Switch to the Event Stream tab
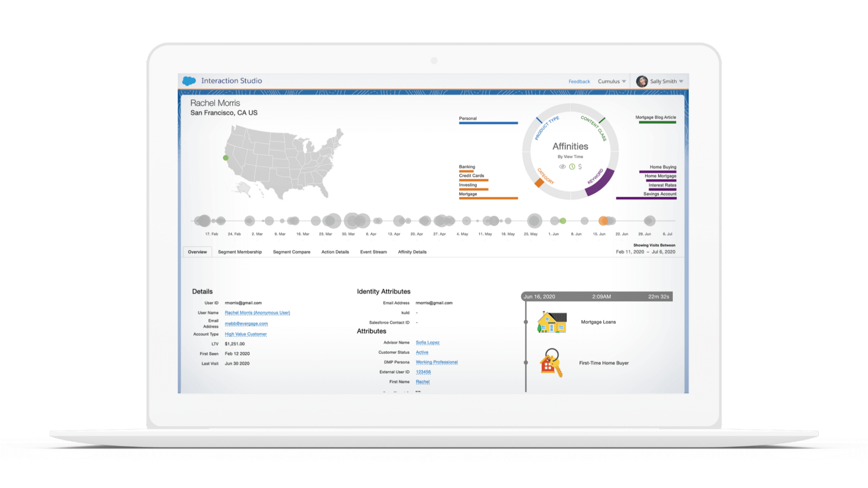This screenshot has width=868, height=488. pos(373,252)
